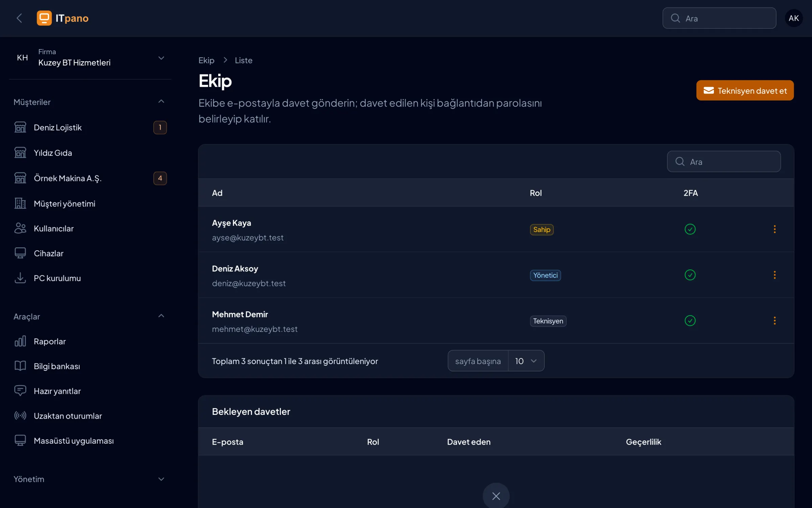Click Teknisyen davet et button

(x=745, y=90)
